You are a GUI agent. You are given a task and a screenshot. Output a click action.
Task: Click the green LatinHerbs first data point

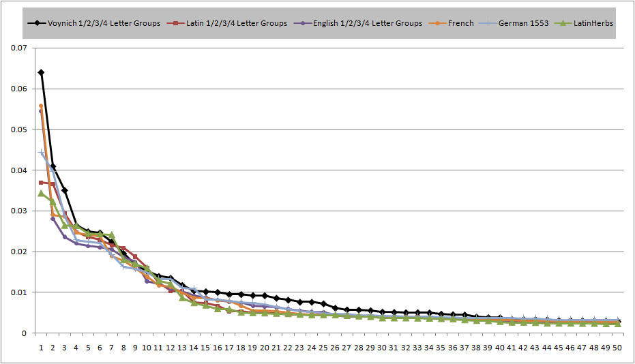pos(41,193)
